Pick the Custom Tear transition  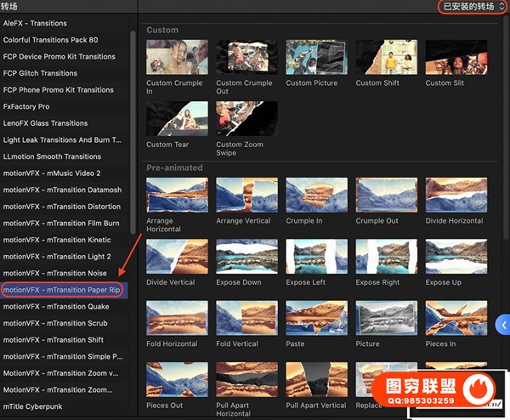coord(177,120)
